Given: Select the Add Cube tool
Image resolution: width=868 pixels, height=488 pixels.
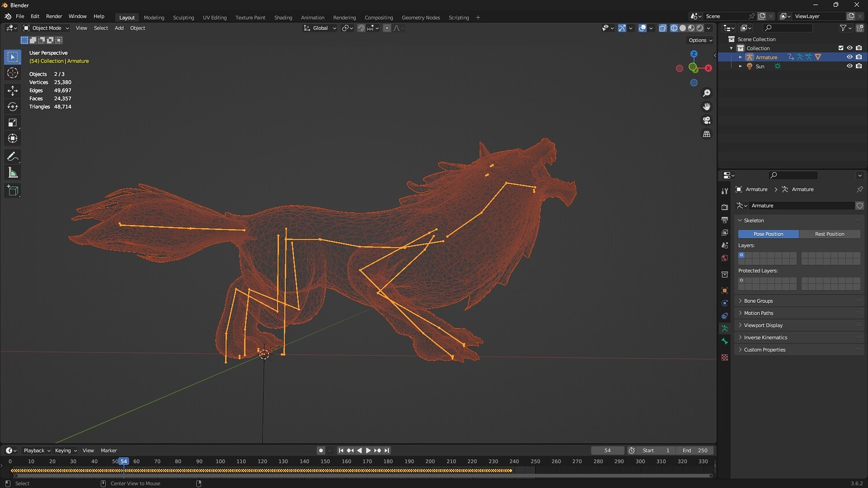Looking at the screenshot, I should [13, 191].
